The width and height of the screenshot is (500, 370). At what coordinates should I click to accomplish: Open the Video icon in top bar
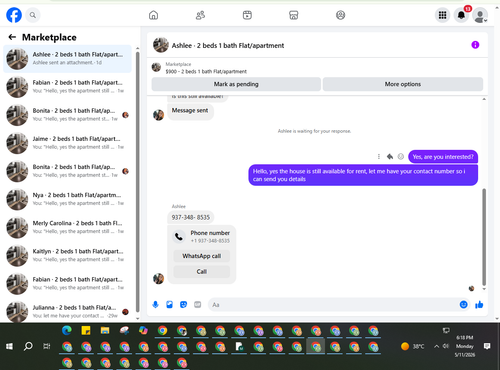247,15
